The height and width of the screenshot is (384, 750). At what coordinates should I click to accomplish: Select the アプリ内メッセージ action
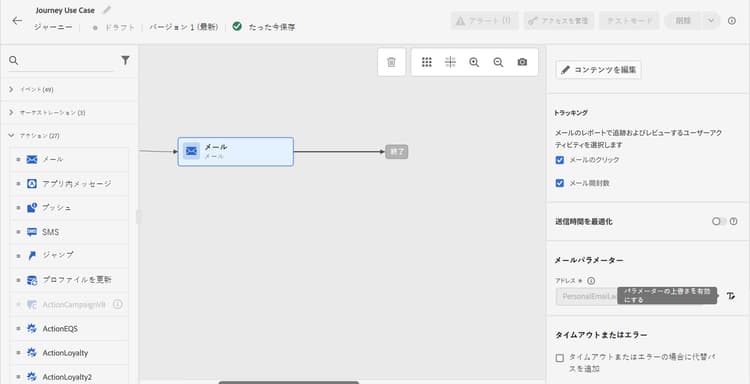(x=69, y=184)
